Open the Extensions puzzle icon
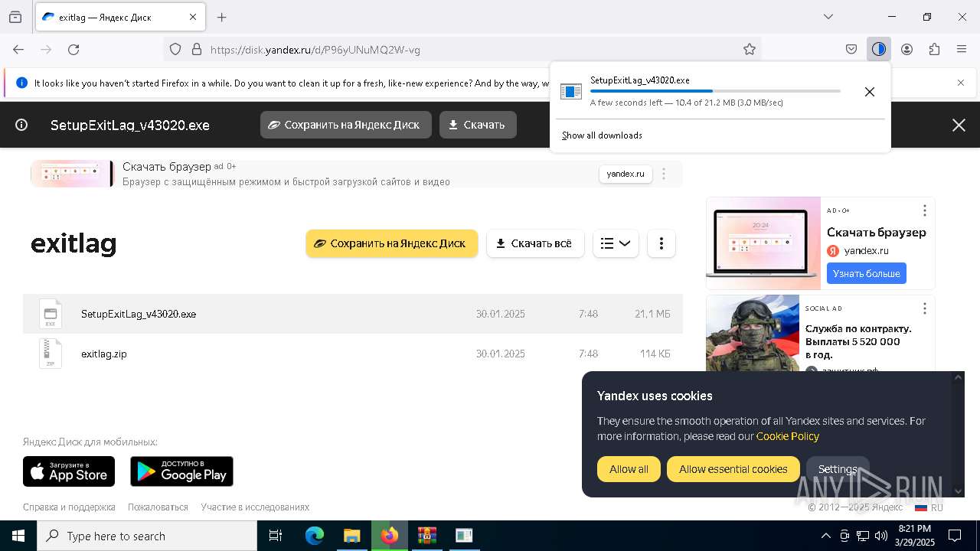This screenshot has height=551, width=980. [934, 49]
